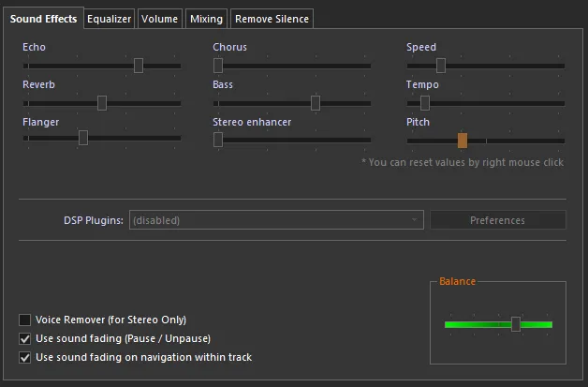Image resolution: width=588 pixels, height=387 pixels.
Task: Open the Equalizer tab
Action: point(110,19)
